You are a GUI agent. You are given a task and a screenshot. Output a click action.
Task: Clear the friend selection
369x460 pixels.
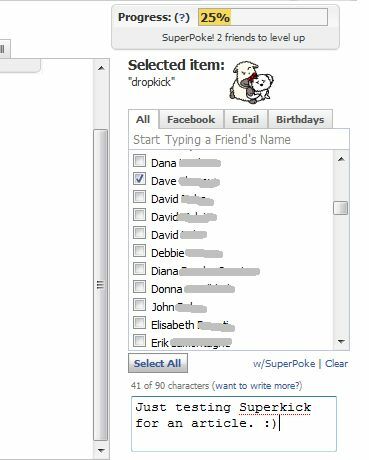coord(336,364)
